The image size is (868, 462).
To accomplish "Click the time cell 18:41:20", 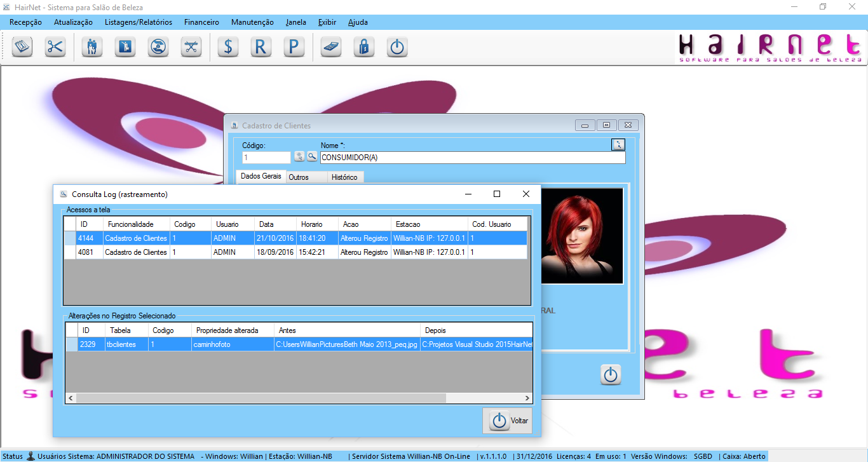I will point(318,238).
